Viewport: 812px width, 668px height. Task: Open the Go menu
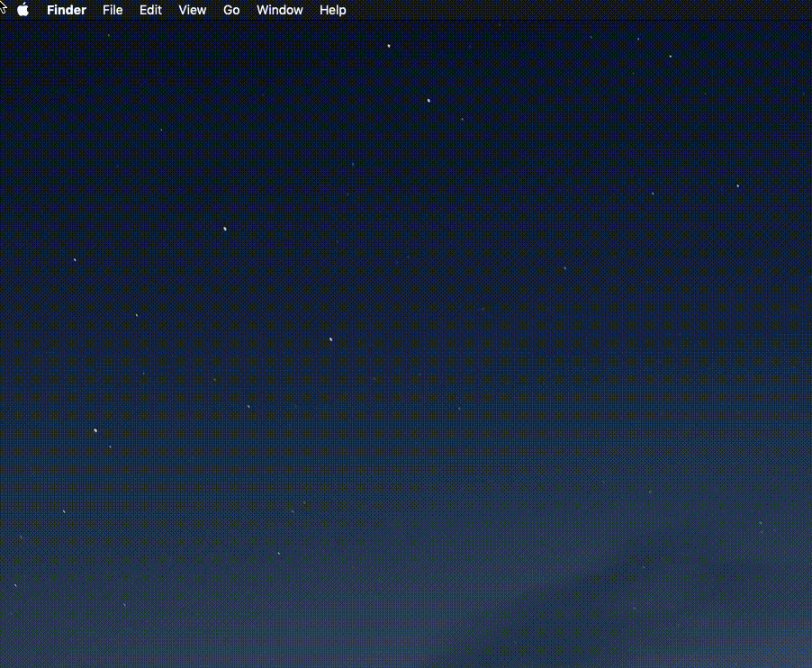231,10
